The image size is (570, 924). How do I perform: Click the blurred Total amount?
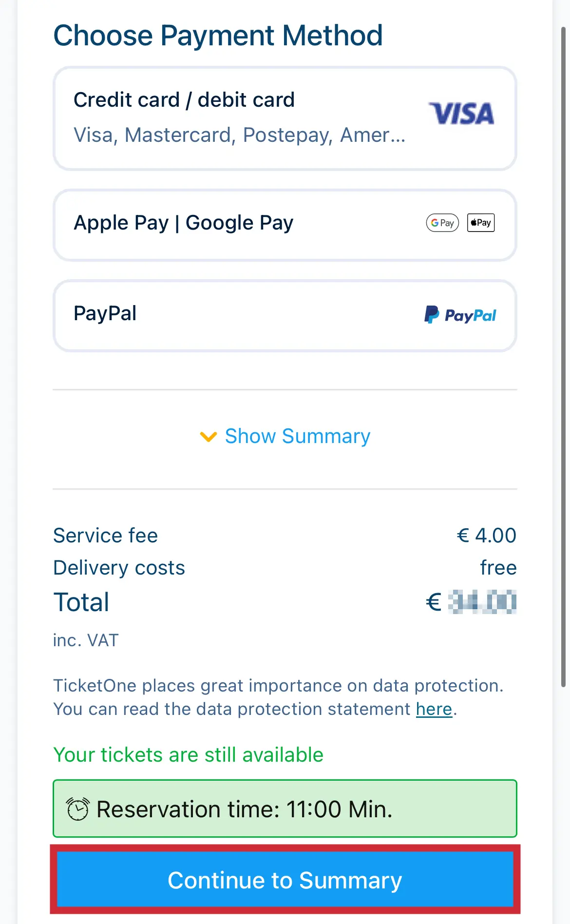(482, 602)
